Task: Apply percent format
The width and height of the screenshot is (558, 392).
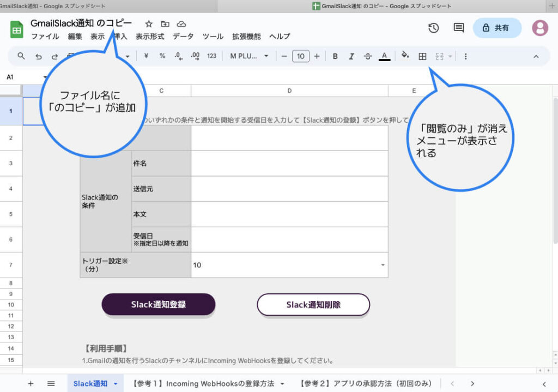Action: (x=162, y=56)
